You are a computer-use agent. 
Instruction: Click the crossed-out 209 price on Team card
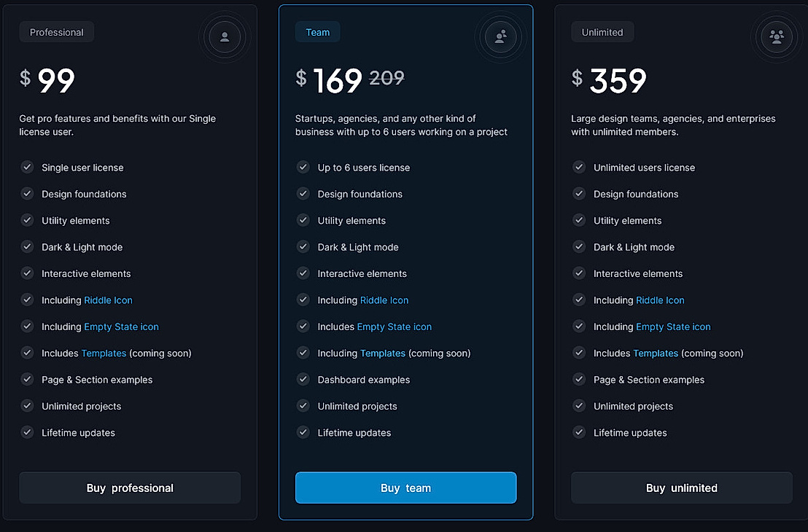[x=387, y=78]
